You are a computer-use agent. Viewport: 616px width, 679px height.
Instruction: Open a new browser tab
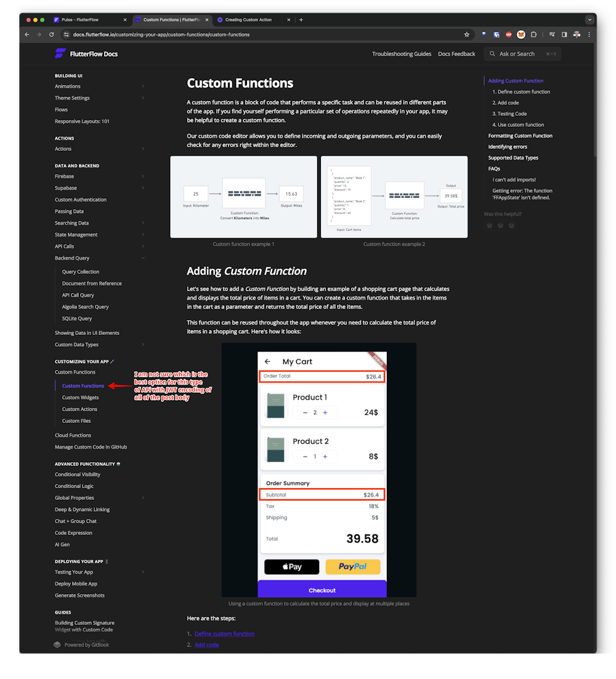click(x=301, y=20)
